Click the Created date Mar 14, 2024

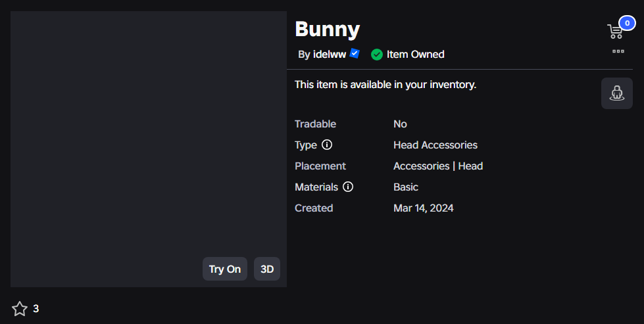click(x=424, y=208)
